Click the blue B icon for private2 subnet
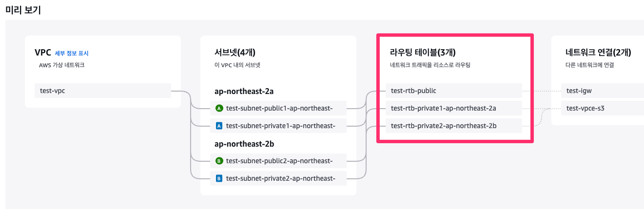The image size is (644, 209). tap(219, 178)
